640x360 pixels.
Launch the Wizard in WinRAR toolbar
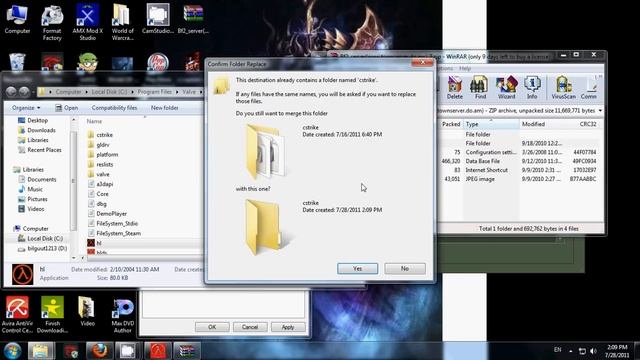(507, 88)
